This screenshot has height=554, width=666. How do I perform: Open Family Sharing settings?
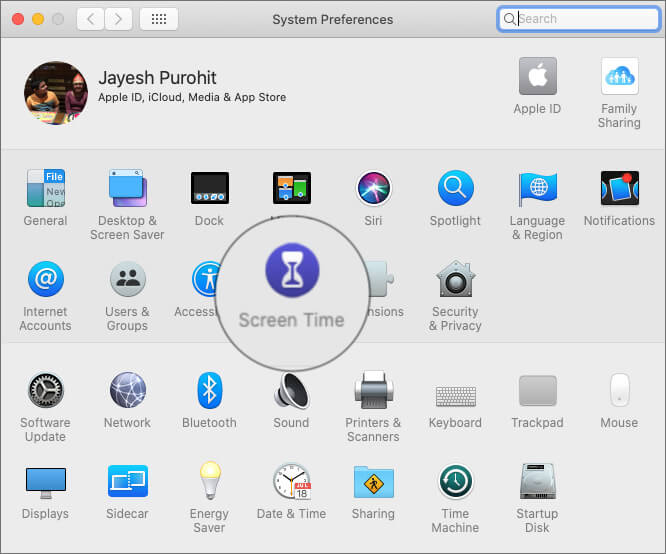(619, 76)
